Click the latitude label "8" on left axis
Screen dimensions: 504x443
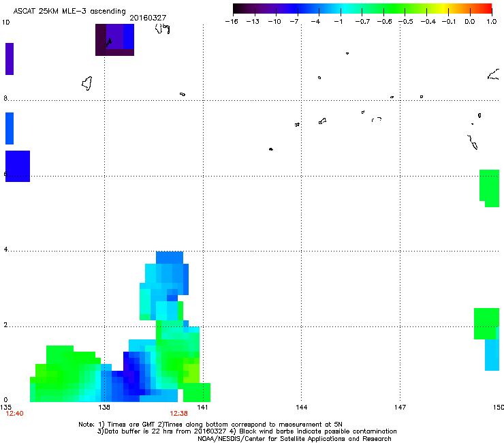5,98
